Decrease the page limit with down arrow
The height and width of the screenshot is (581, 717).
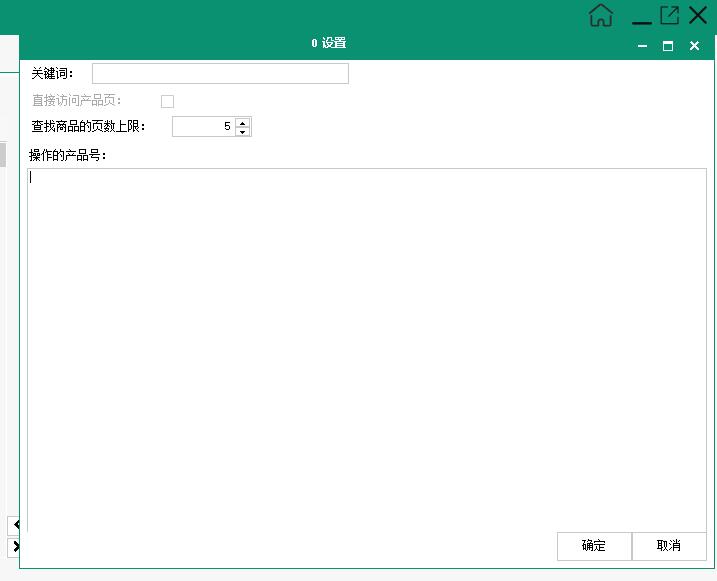click(243, 132)
